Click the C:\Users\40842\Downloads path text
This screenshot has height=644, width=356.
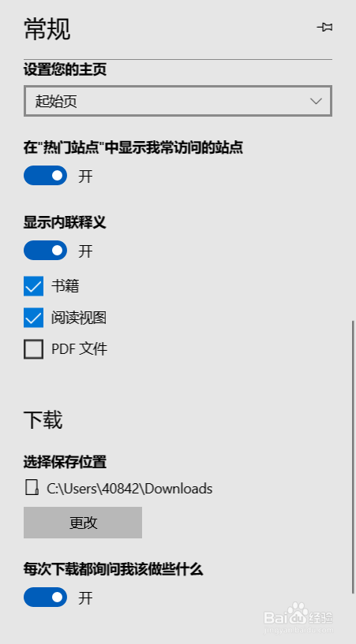point(129,489)
